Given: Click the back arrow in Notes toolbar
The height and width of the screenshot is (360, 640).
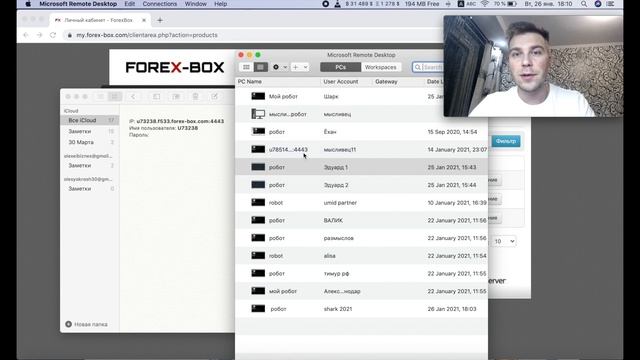Looking at the screenshot, I should click(133, 97).
